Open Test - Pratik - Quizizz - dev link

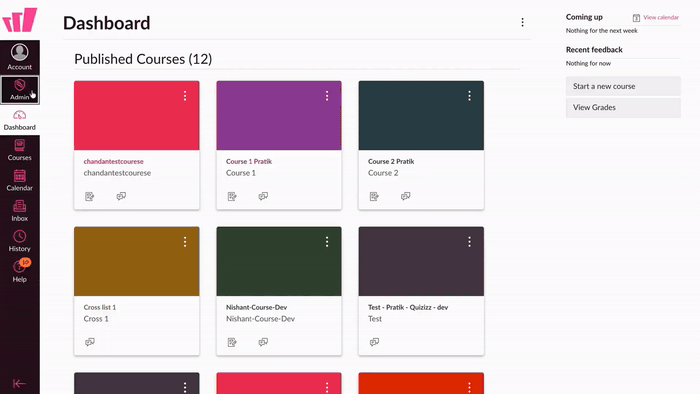tap(408, 307)
